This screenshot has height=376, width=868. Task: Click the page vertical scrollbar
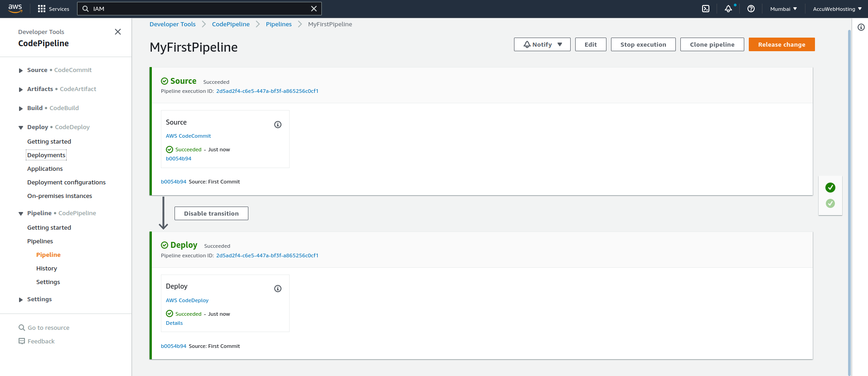click(849, 202)
